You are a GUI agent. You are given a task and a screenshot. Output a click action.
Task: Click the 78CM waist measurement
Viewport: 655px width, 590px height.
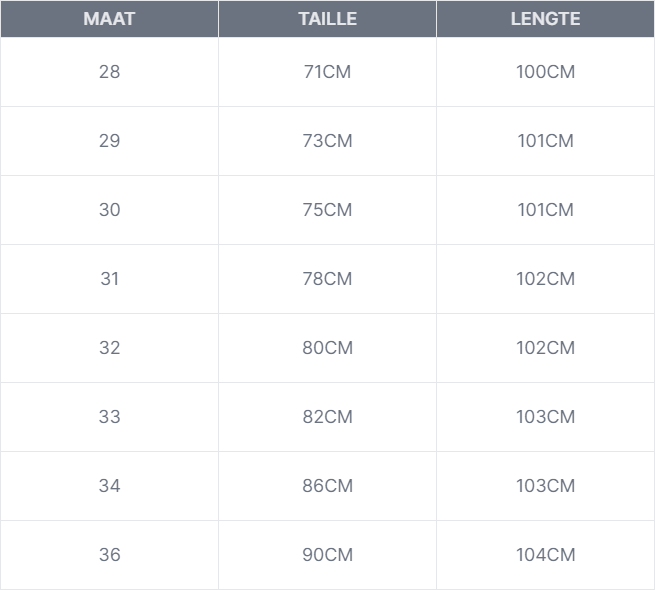click(327, 279)
